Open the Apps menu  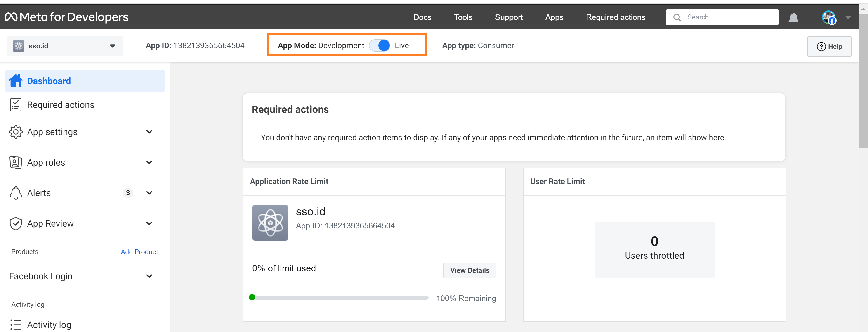[554, 17]
